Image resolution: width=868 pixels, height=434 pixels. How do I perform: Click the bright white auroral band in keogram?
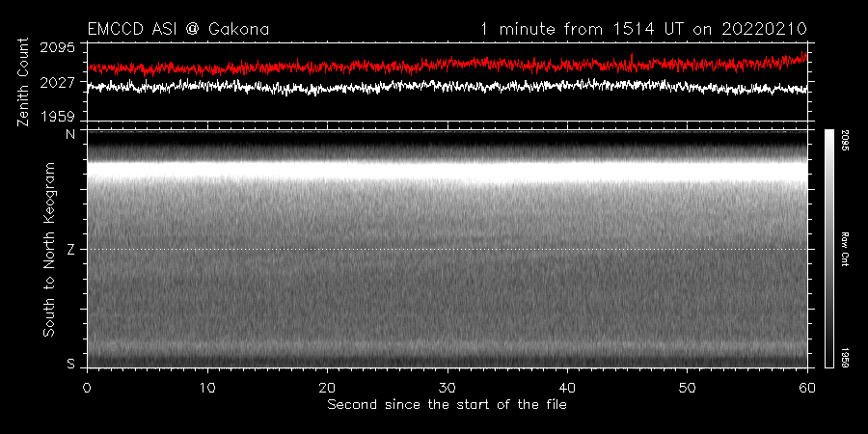[x=448, y=172]
